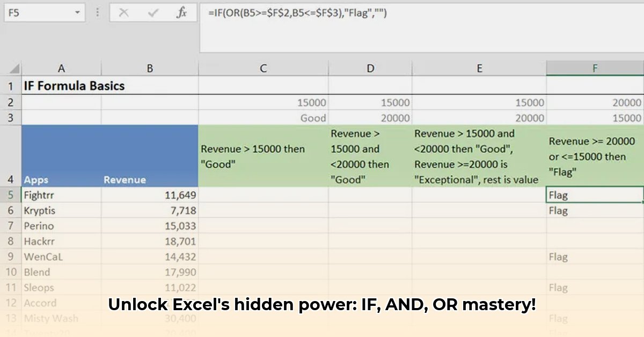This screenshot has height=337, width=644.
Task: Select cell D2 containing 15000
Action: (370, 102)
